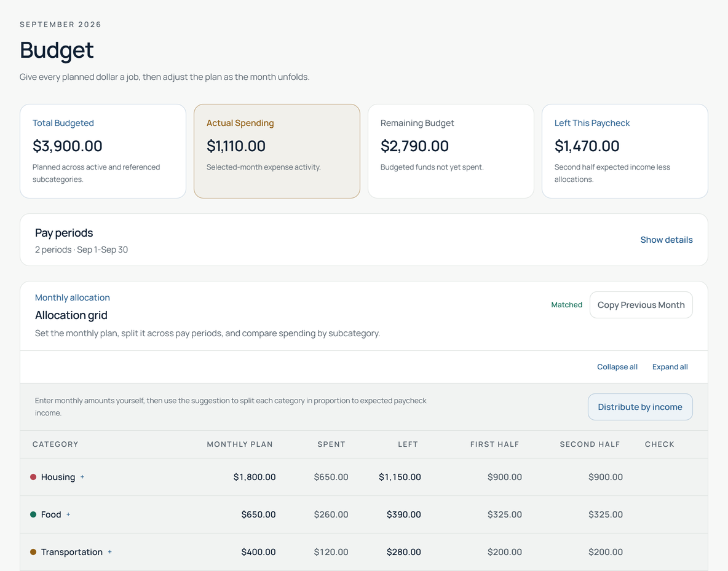Click the Food category name
Image resolution: width=728 pixels, height=571 pixels.
point(51,514)
